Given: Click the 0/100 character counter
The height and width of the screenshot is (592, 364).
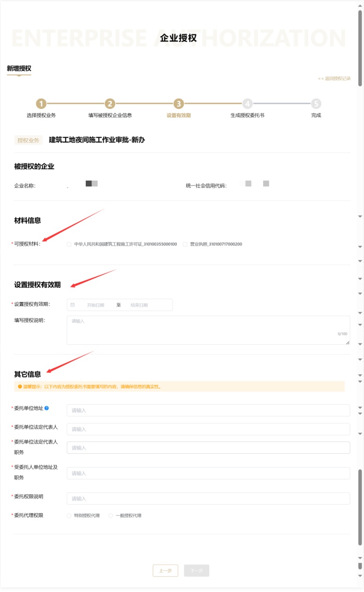Looking at the screenshot, I should pyautogui.click(x=342, y=334).
